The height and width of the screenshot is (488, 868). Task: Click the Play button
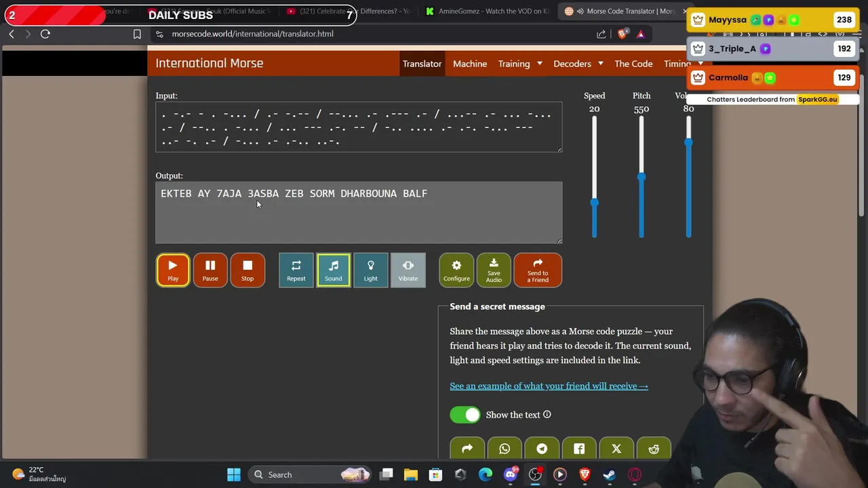click(x=173, y=270)
